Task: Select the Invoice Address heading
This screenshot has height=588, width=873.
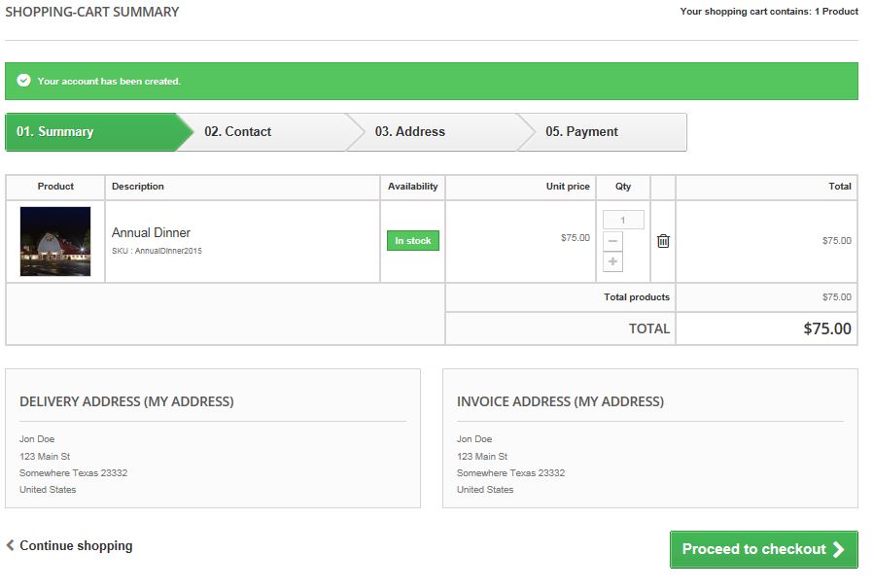Action: click(x=560, y=401)
